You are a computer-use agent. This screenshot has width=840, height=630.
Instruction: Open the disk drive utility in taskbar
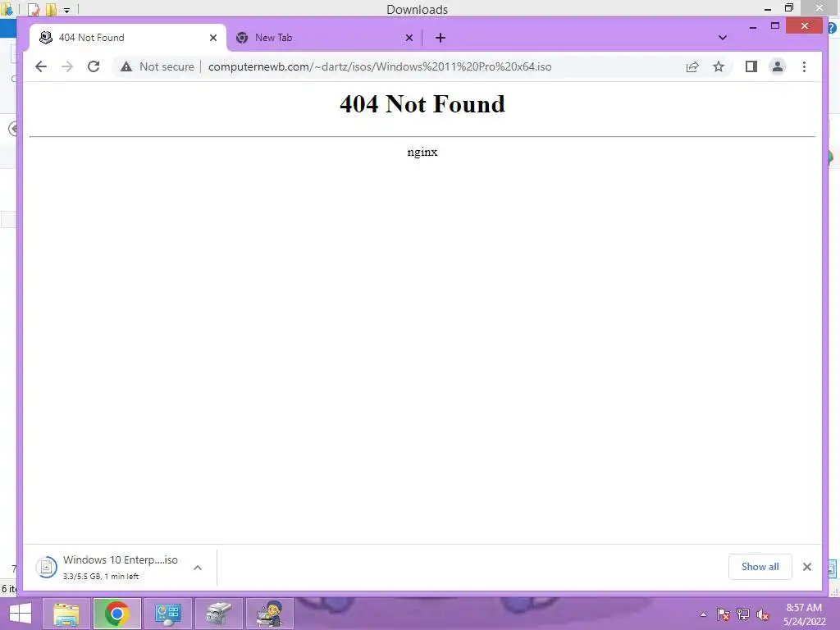coord(218,614)
